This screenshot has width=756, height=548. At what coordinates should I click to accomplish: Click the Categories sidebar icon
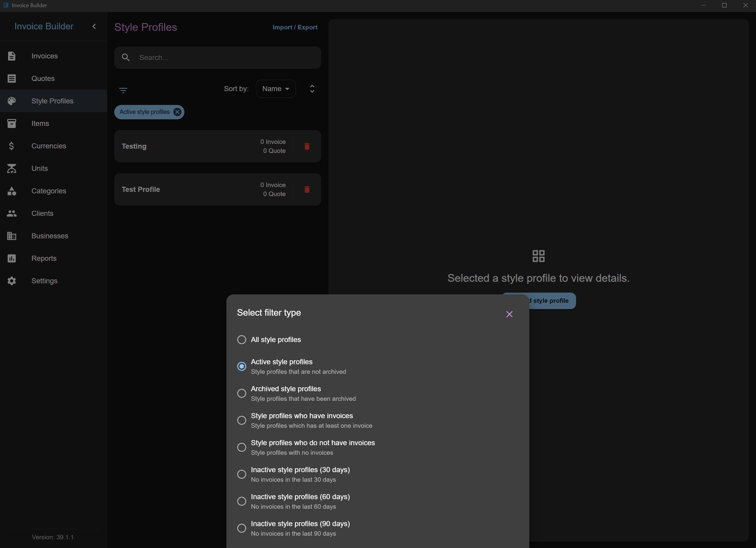click(x=12, y=191)
